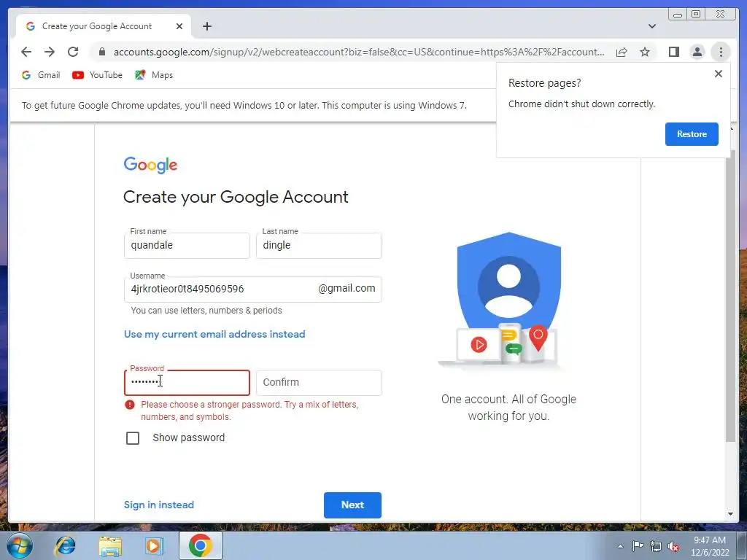
Task: Show hidden tray icons arrow
Action: click(620, 546)
